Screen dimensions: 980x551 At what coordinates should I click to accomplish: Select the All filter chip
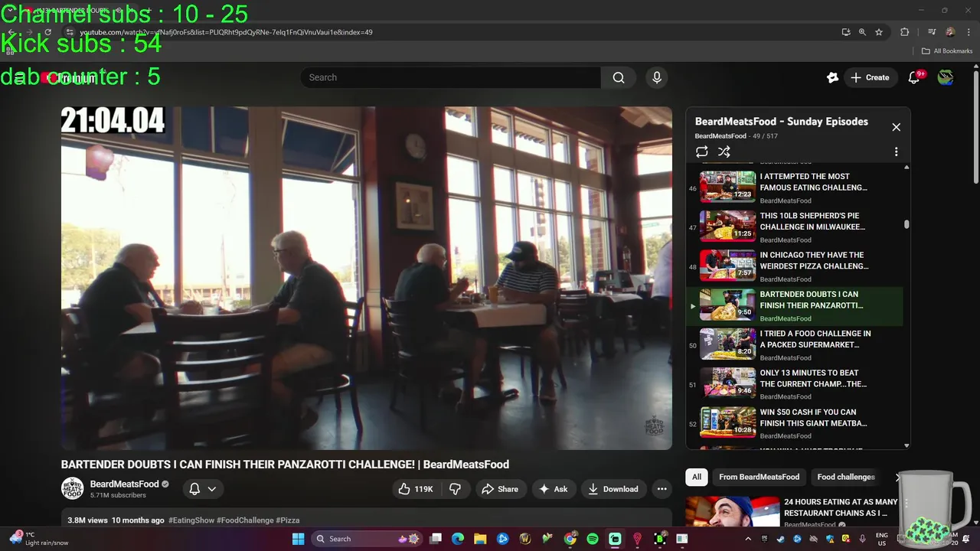point(697,477)
